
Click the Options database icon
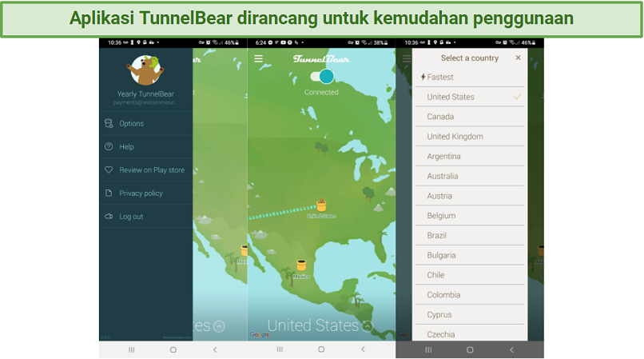109,123
